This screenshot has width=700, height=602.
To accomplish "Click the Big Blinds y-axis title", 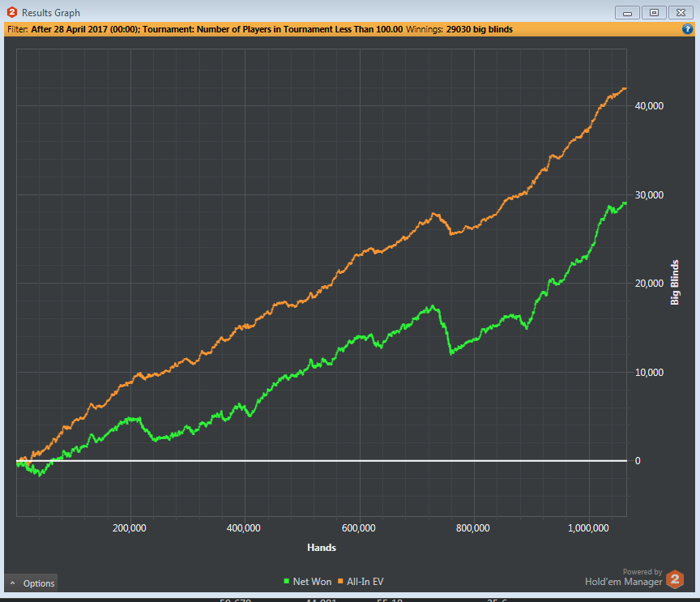I will click(675, 283).
